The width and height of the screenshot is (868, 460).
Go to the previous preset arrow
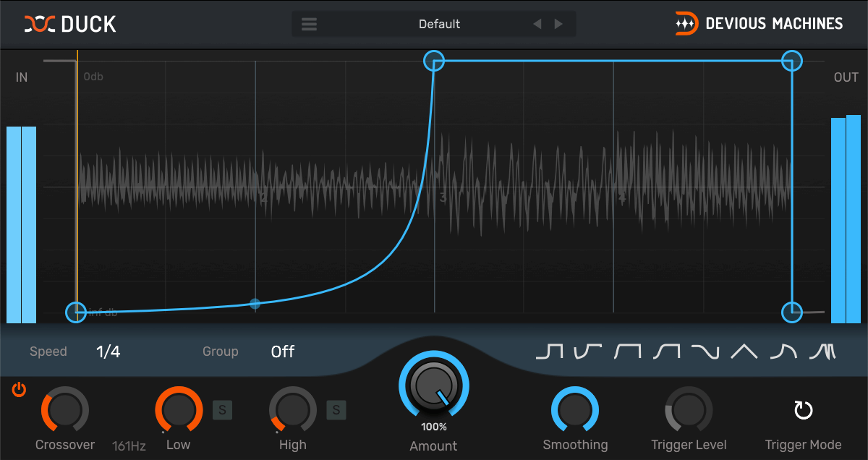[x=537, y=24]
